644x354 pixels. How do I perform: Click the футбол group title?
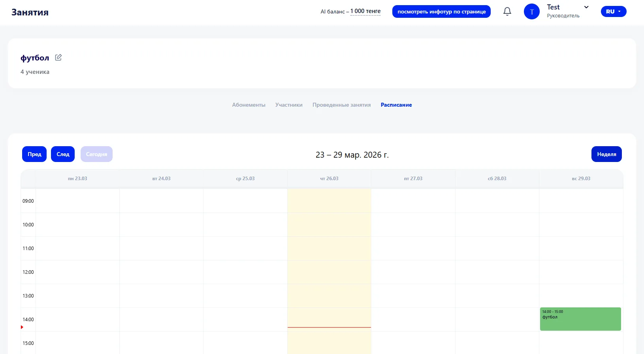click(35, 58)
